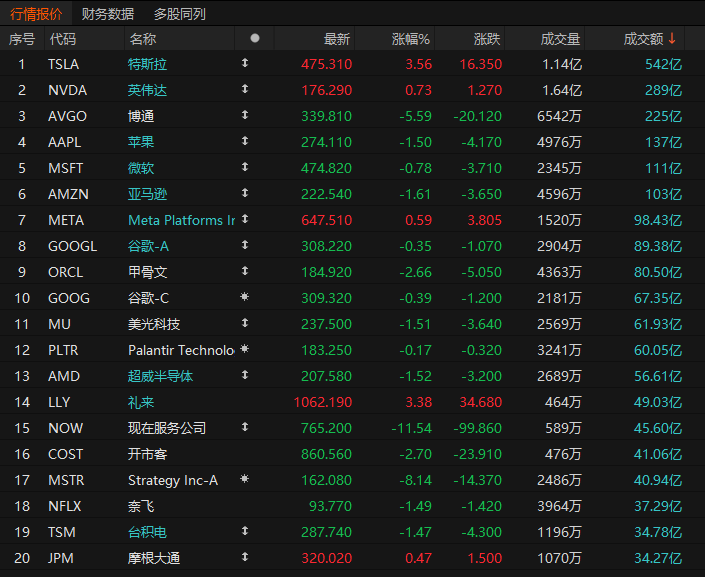
Task: Switch to the 行情报价 tab
Action: click(36, 14)
